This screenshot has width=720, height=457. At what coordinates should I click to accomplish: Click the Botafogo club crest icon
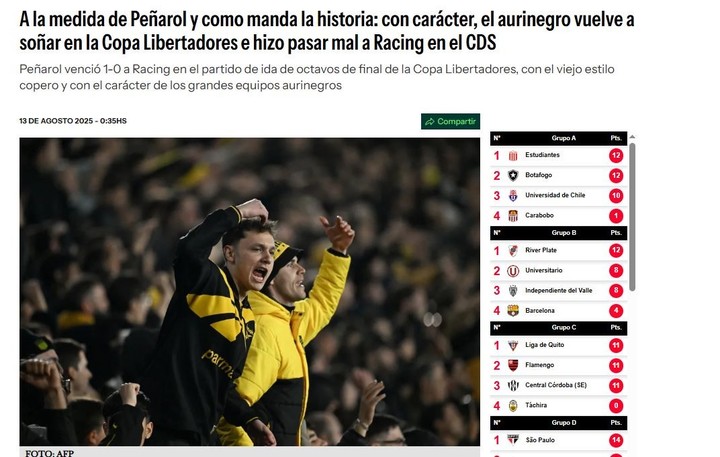coord(513,175)
